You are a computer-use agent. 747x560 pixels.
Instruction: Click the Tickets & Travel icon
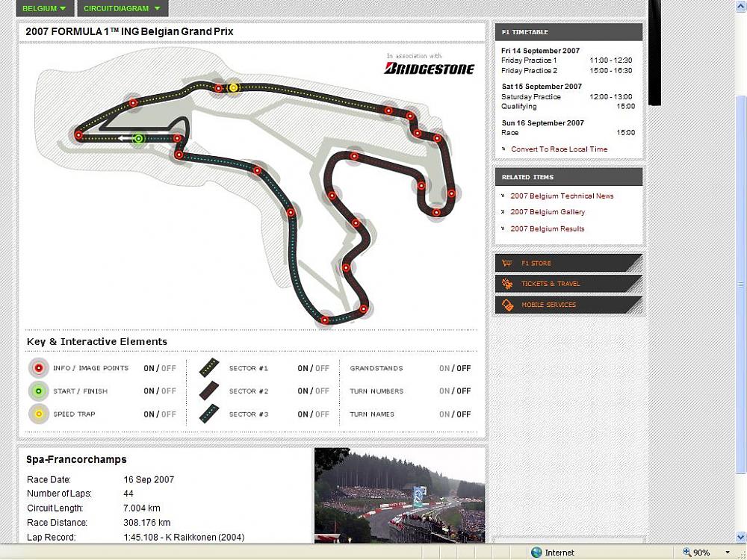(507, 284)
